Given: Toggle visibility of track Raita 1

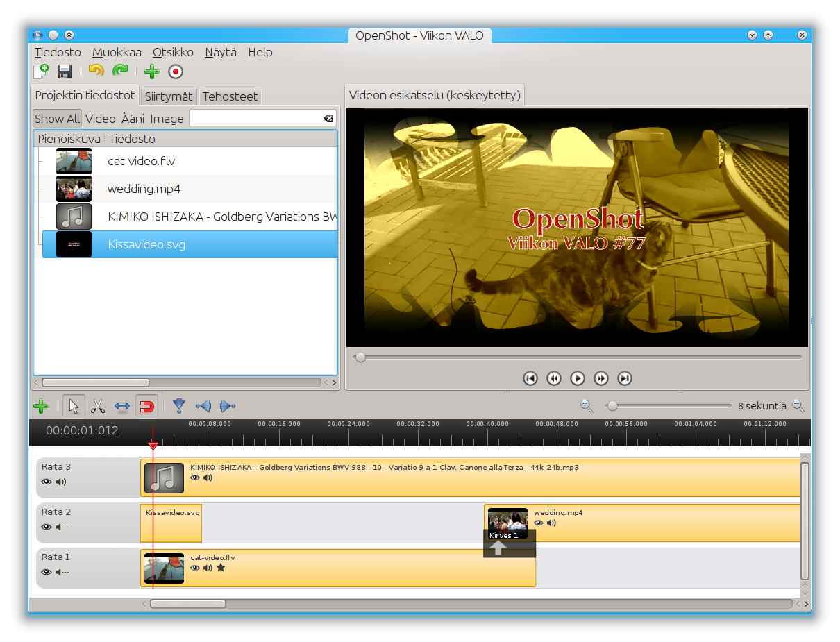Looking at the screenshot, I should tap(47, 572).
